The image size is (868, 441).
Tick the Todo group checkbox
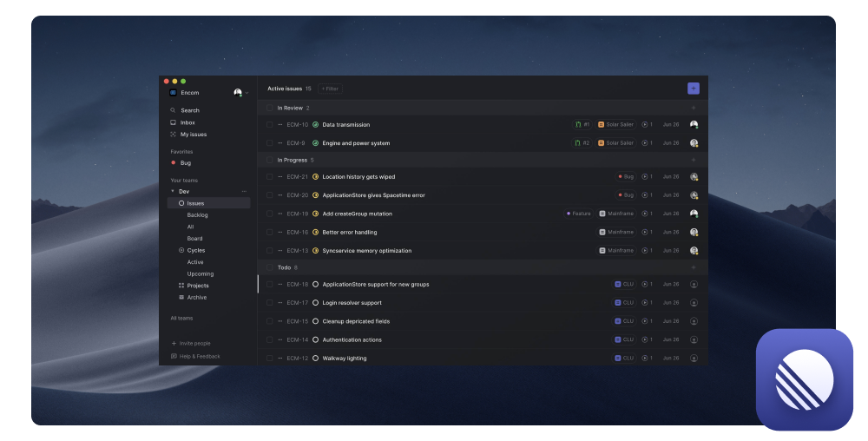pos(270,267)
